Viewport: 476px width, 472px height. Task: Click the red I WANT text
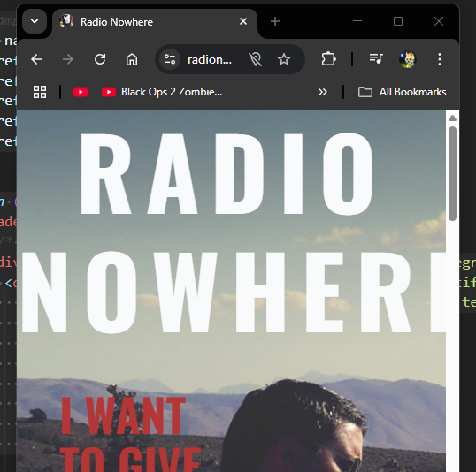click(123, 416)
